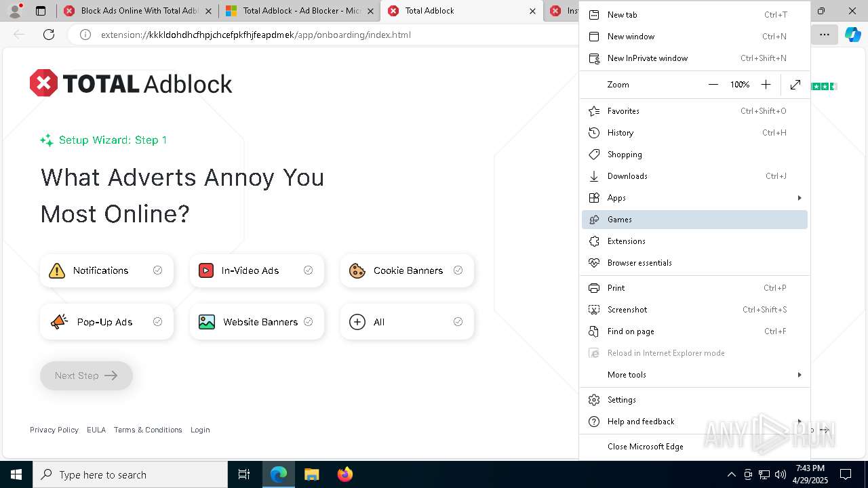Click the Find on page icon
The width and height of the screenshot is (868, 488).
pos(594,331)
